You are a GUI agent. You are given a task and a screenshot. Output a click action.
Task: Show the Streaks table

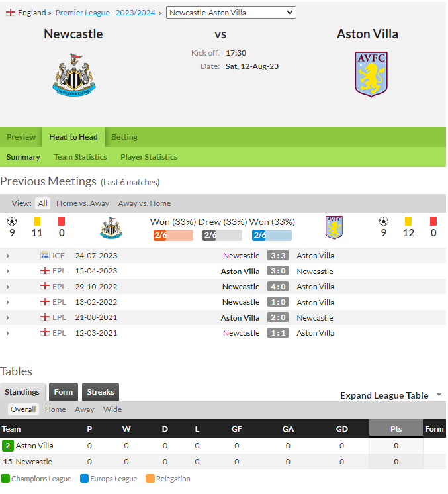coord(101,392)
